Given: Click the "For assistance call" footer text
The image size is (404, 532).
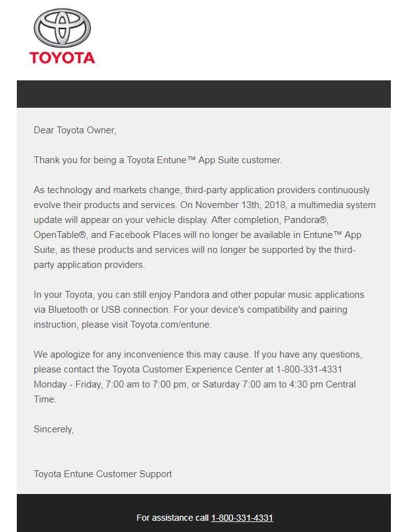Looking at the screenshot, I should pos(173,518).
